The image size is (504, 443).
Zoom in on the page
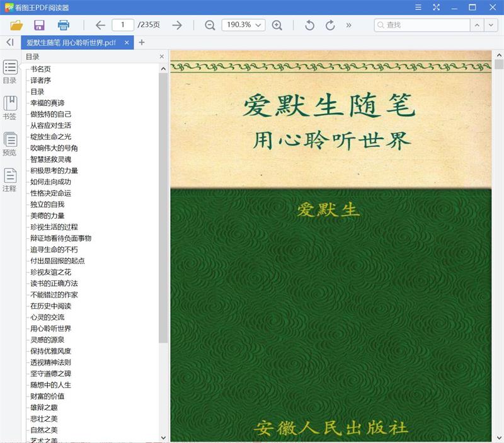pyautogui.click(x=277, y=25)
